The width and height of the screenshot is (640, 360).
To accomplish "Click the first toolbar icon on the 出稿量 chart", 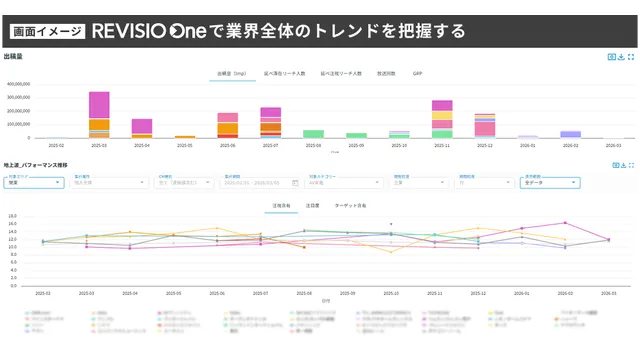I will click(611, 57).
